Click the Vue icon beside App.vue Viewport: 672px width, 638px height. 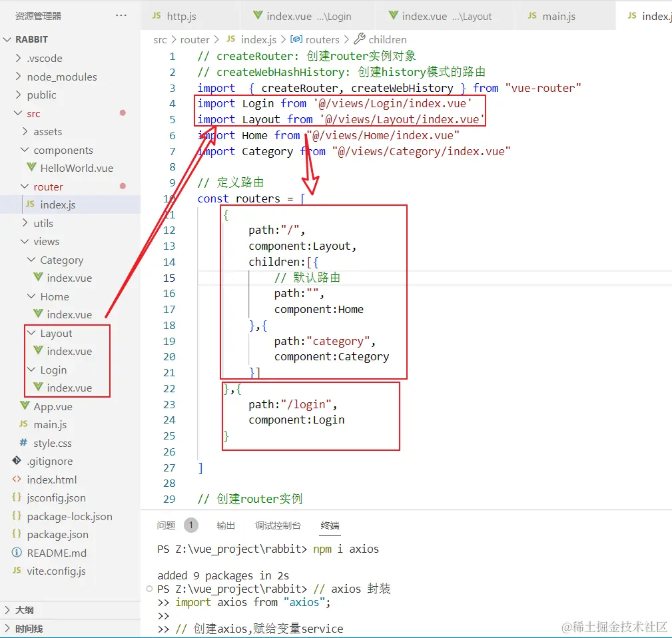tap(25, 406)
